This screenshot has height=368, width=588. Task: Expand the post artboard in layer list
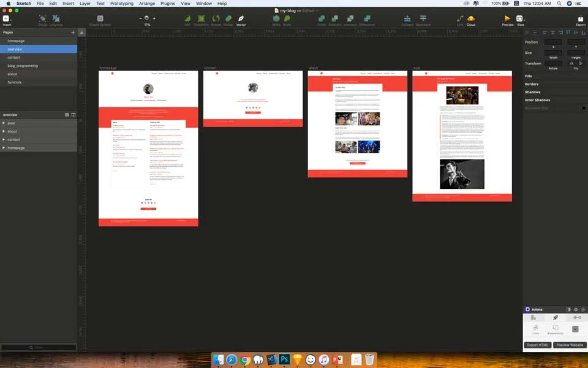(4, 123)
